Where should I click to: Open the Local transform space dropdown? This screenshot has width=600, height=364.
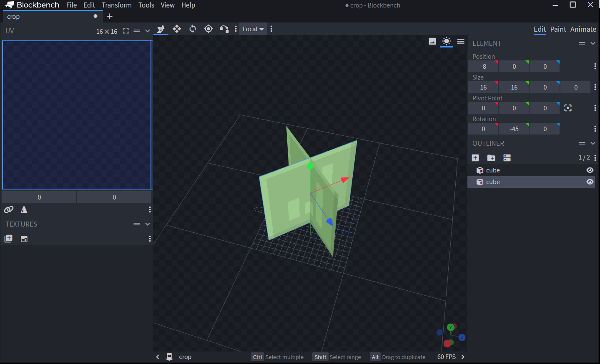coord(253,29)
